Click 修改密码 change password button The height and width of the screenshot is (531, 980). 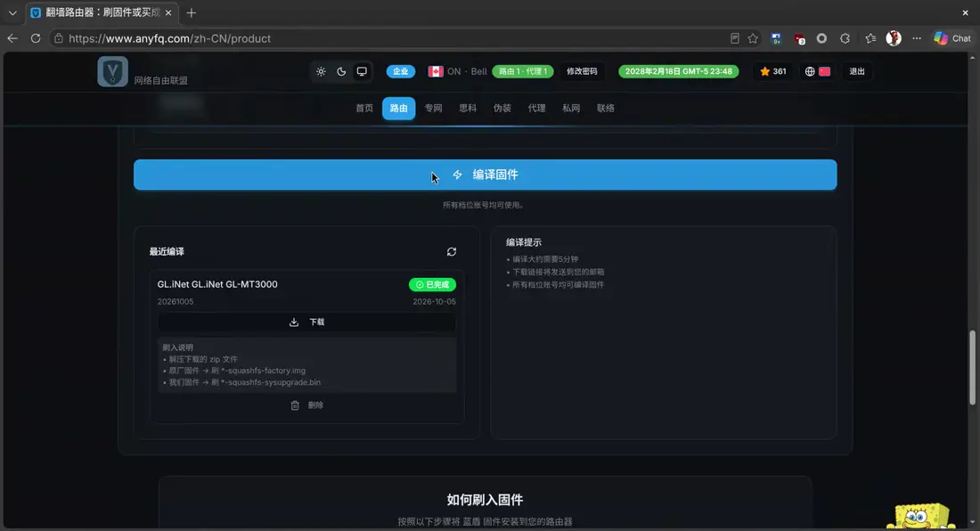pos(582,71)
